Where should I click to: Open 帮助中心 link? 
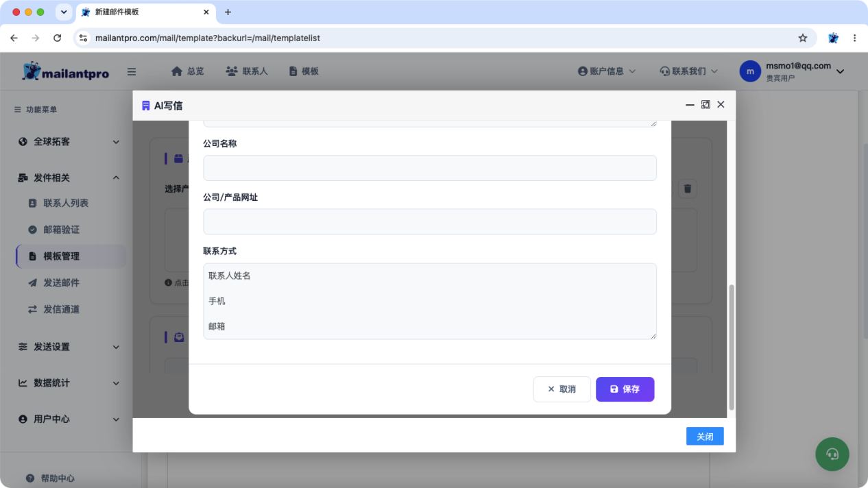coord(50,478)
